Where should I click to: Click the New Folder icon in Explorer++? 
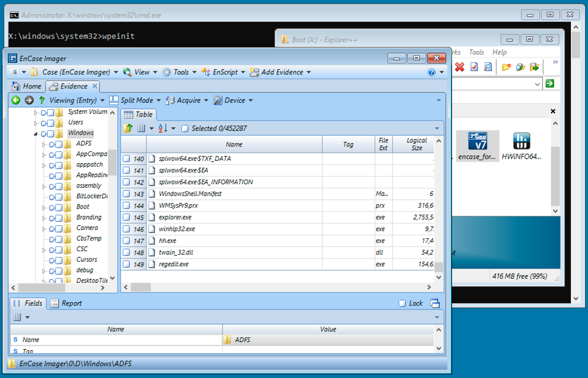tap(507, 67)
